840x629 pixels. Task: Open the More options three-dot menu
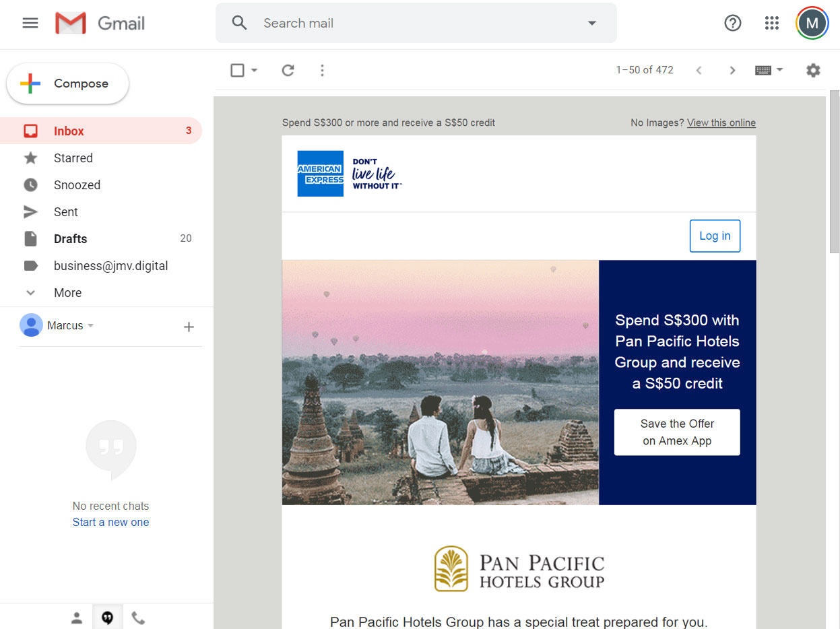pos(322,70)
